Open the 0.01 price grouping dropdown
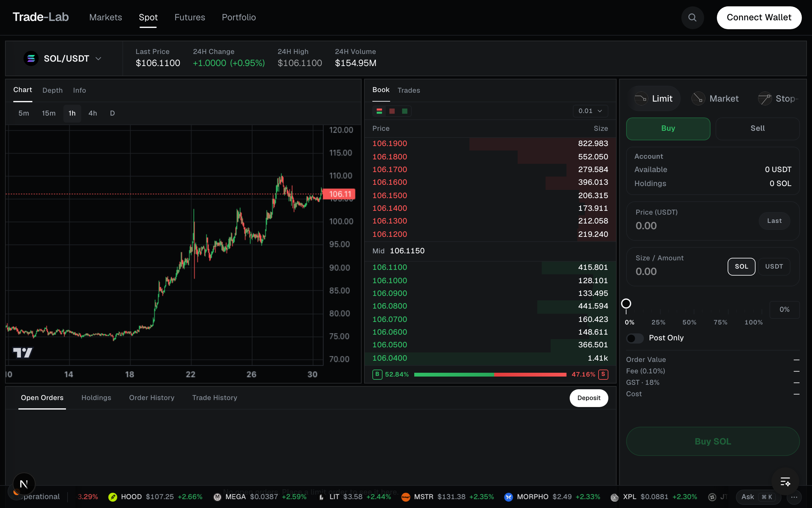This screenshot has height=508, width=812. [x=590, y=111]
